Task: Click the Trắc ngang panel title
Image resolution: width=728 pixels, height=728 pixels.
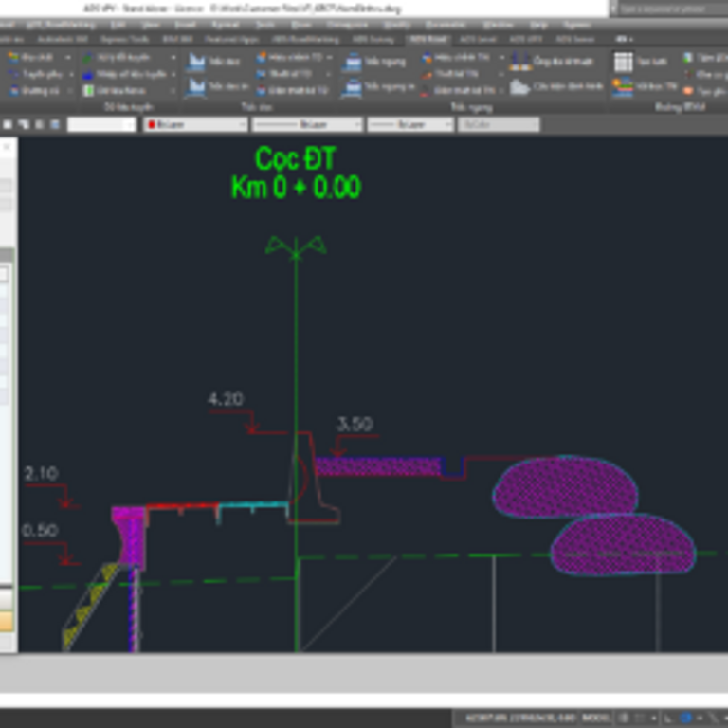Action: coord(471,108)
